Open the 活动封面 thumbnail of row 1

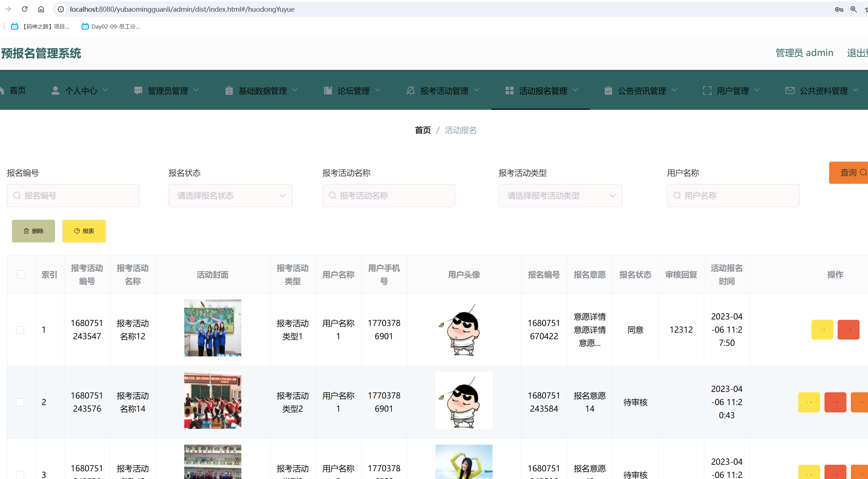pyautogui.click(x=213, y=328)
